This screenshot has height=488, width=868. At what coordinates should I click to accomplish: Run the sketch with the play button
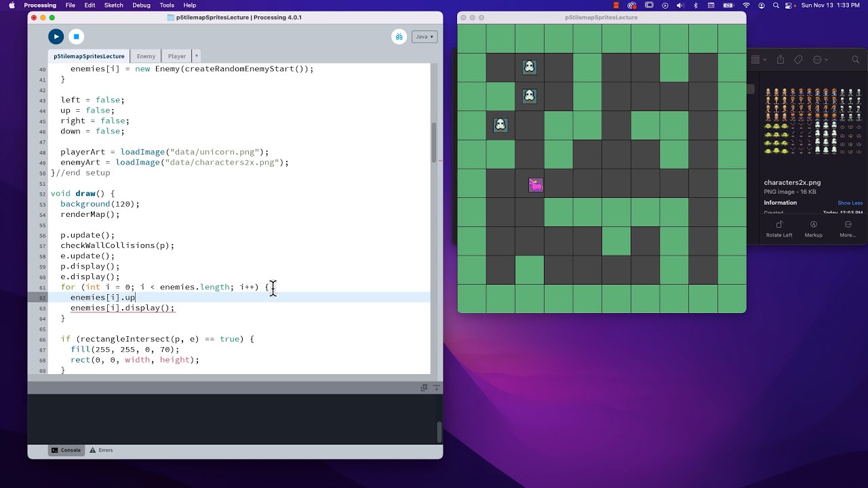pyautogui.click(x=56, y=37)
